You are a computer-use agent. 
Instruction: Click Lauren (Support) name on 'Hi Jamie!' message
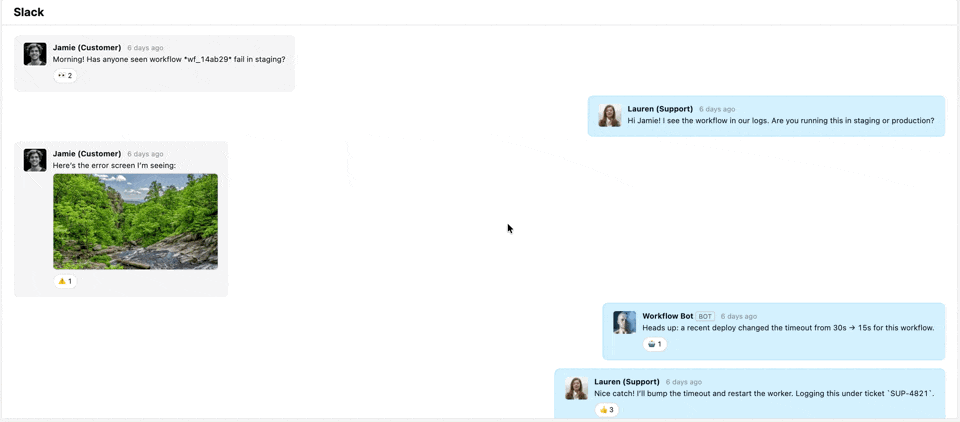click(660, 109)
